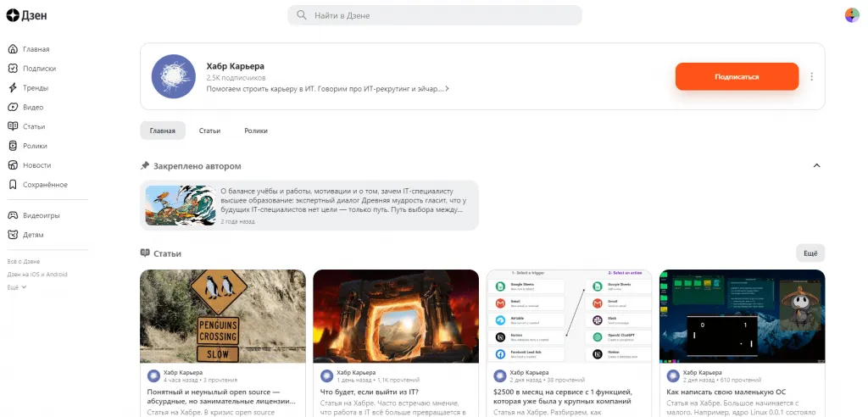Expand Ещё in the sidebar footer
Image resolution: width=868 pixels, height=417 pixels.
click(x=17, y=287)
